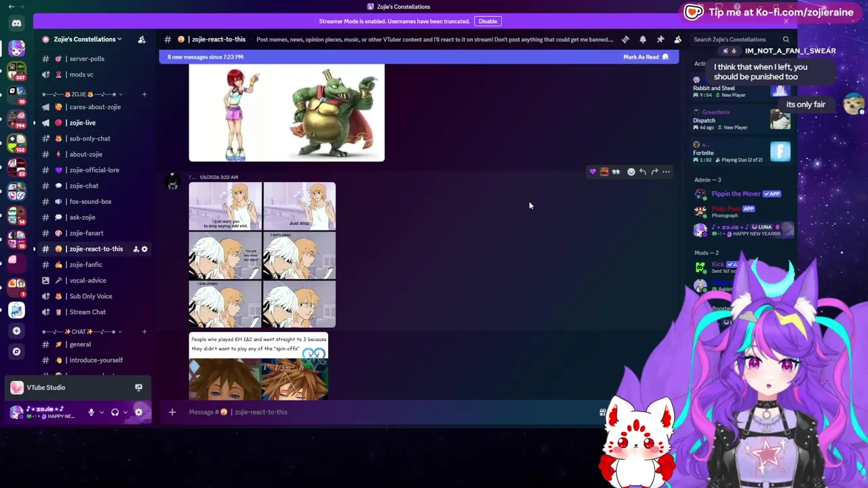Toggle the member list icon
The height and width of the screenshot is (488, 868).
click(x=677, y=39)
